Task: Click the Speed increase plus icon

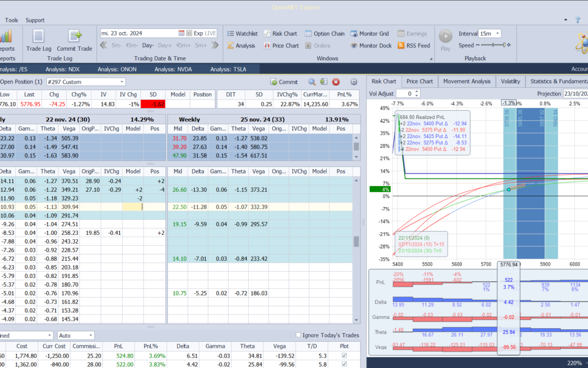Action: click(x=509, y=45)
